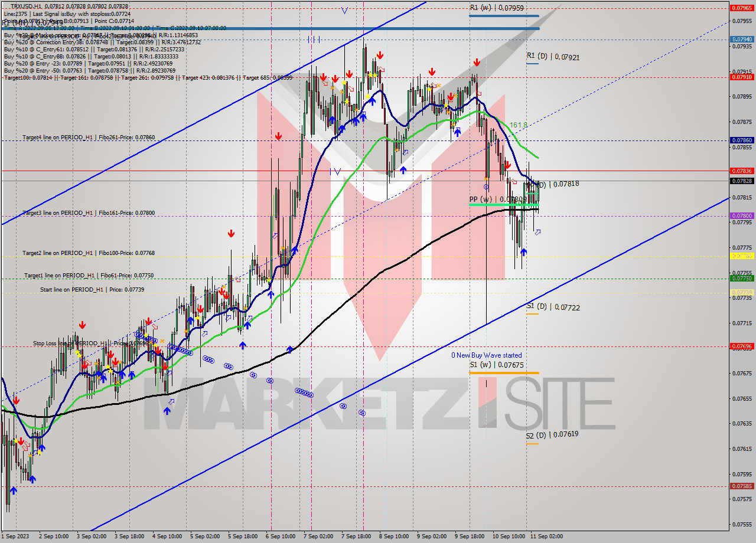Click the 'Target2 line on PERIOD_H1' Fibo100 label
This screenshot has width=756, height=543.
pyautogui.click(x=89, y=253)
